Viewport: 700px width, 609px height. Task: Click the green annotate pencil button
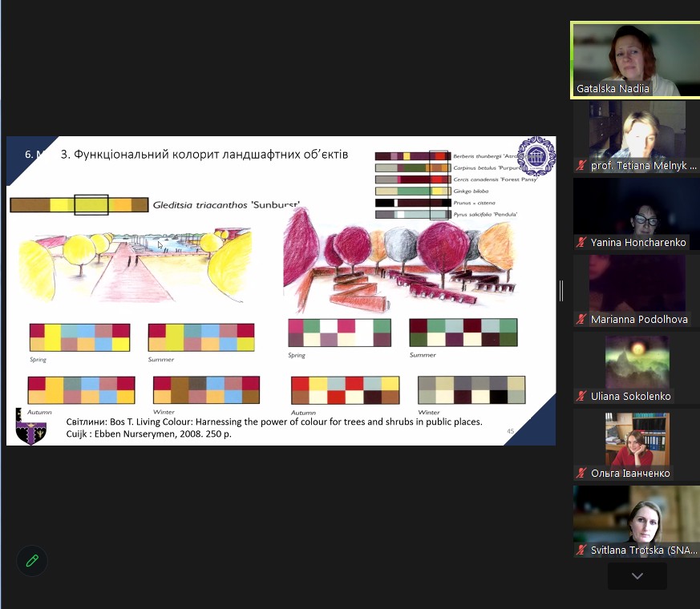[32, 561]
